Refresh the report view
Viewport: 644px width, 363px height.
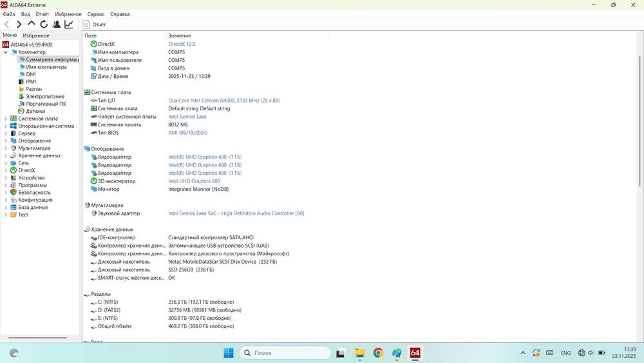click(x=44, y=25)
